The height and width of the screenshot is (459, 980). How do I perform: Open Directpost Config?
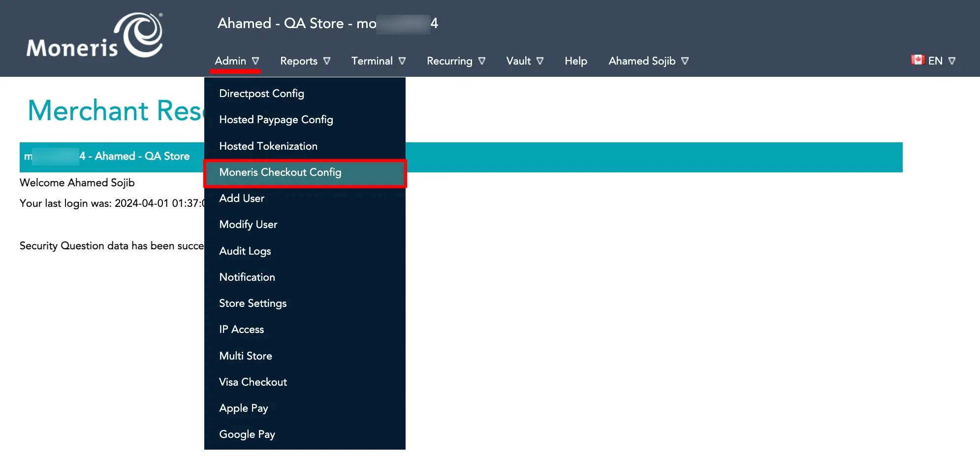point(261,93)
